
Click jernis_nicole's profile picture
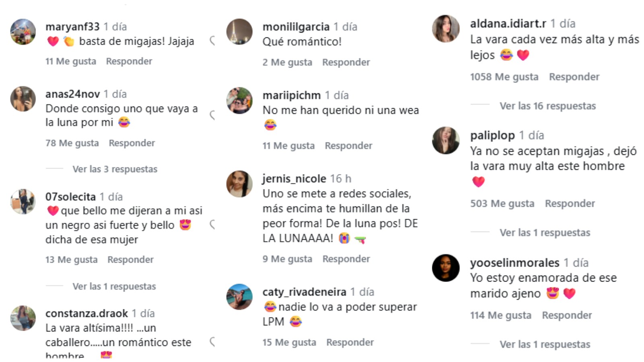coord(239,184)
